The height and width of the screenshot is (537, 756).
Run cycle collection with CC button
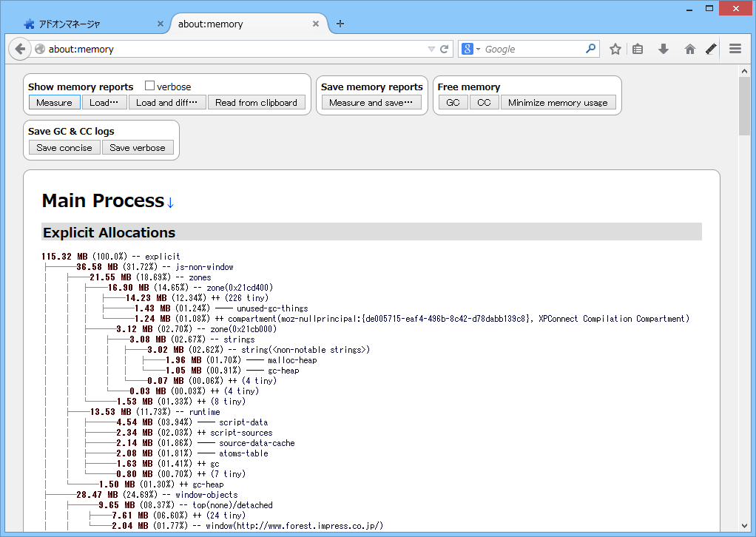tap(484, 102)
